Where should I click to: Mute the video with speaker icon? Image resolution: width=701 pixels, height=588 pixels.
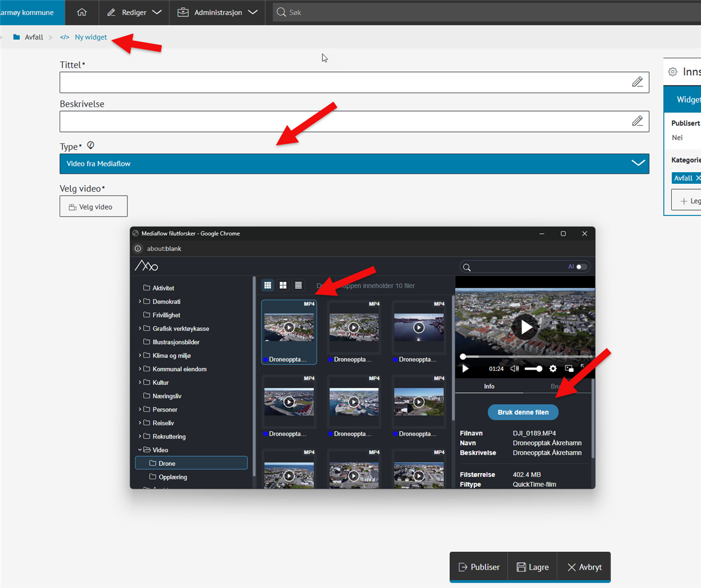pyautogui.click(x=515, y=368)
